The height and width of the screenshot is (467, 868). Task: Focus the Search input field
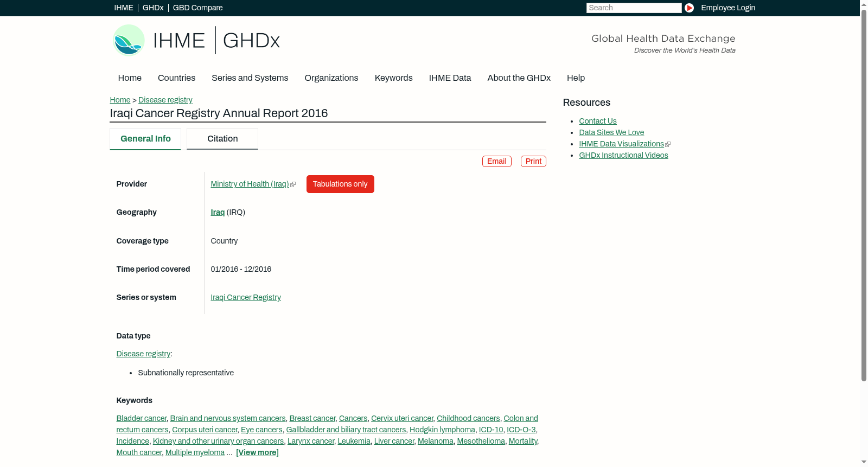[634, 8]
